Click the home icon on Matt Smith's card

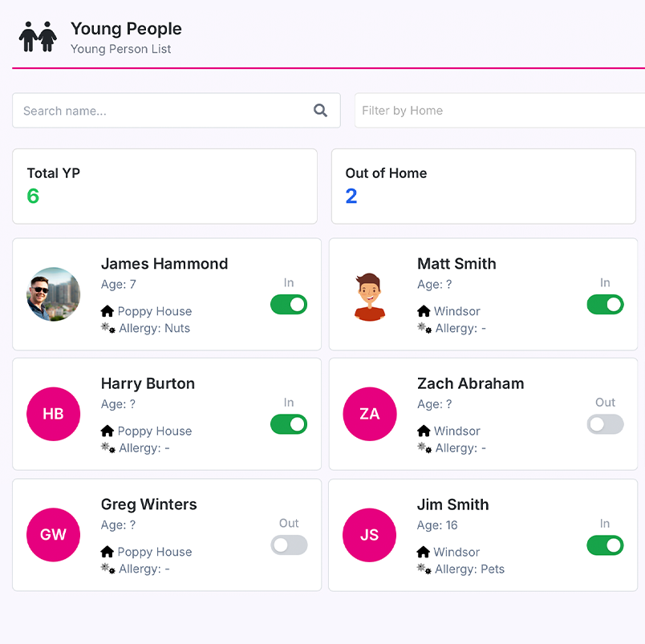(x=423, y=311)
